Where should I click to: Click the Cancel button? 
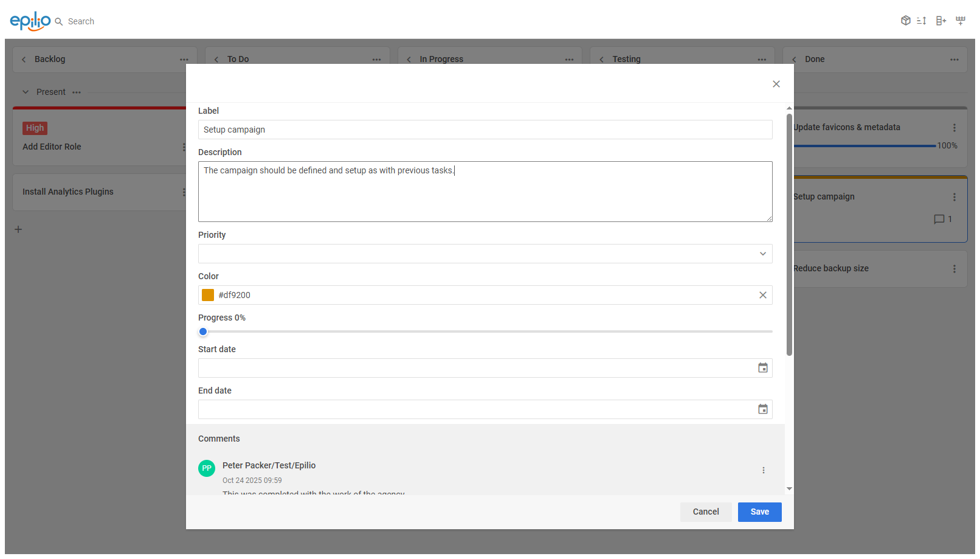point(705,512)
